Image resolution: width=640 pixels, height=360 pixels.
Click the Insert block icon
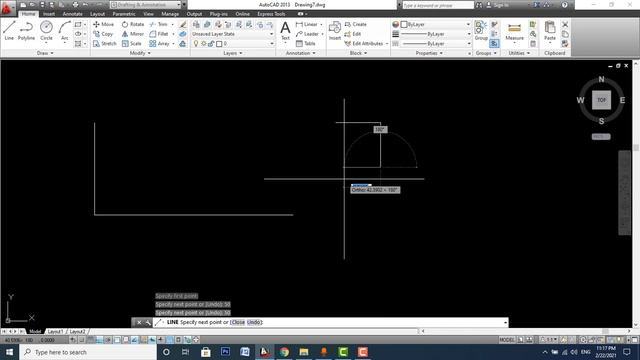tap(335, 31)
